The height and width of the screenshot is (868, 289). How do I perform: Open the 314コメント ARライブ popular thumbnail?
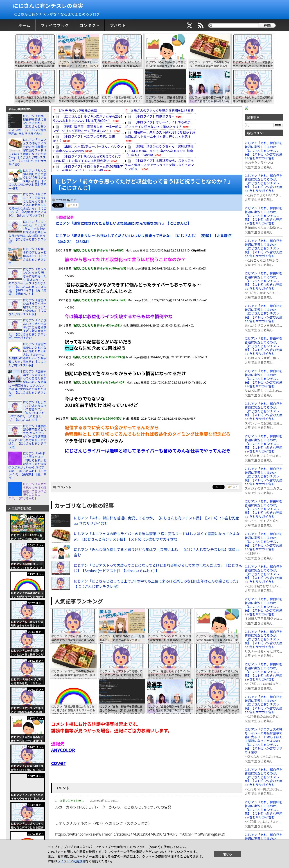pos(27,672)
